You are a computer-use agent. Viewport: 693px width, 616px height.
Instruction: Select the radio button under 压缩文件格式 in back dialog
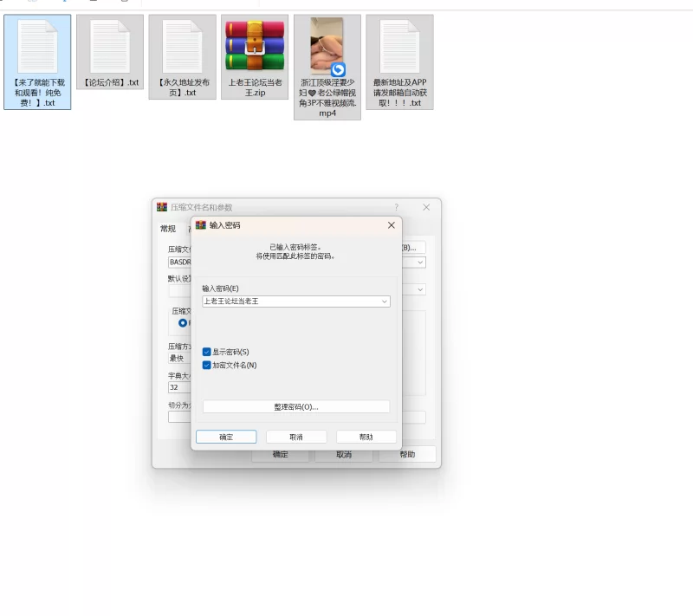point(183,323)
